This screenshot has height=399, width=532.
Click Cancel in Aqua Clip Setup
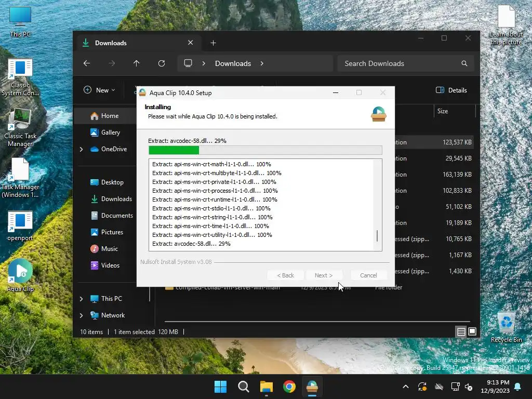pos(368,275)
